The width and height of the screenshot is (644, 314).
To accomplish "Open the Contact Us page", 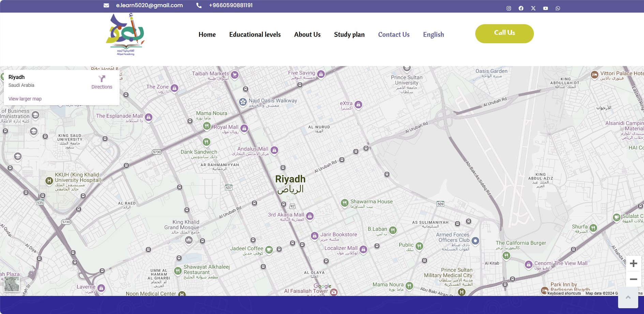I will pyautogui.click(x=394, y=34).
